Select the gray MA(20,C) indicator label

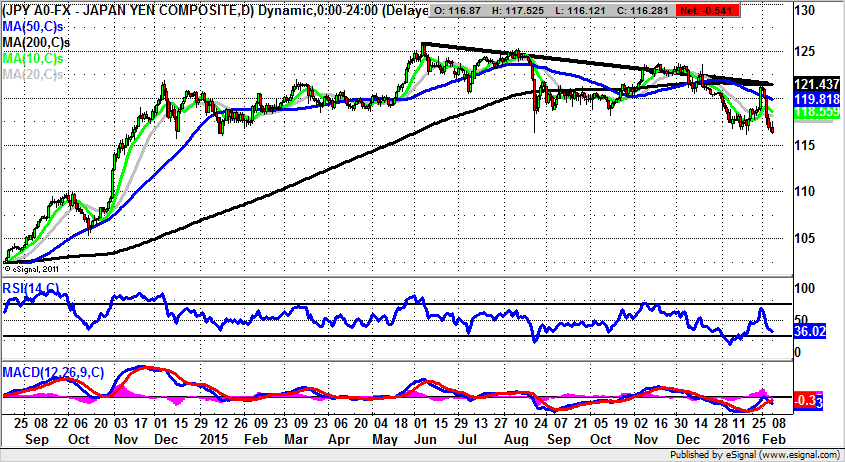[x=31, y=74]
